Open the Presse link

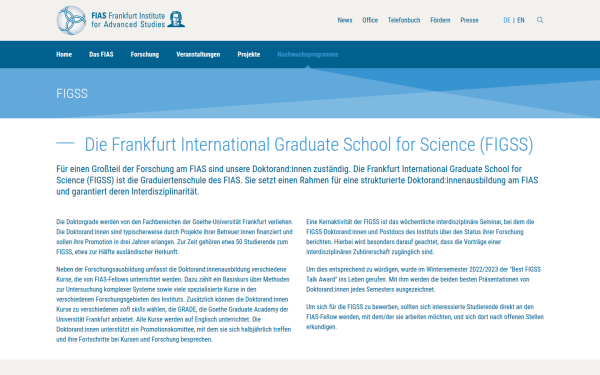click(469, 20)
